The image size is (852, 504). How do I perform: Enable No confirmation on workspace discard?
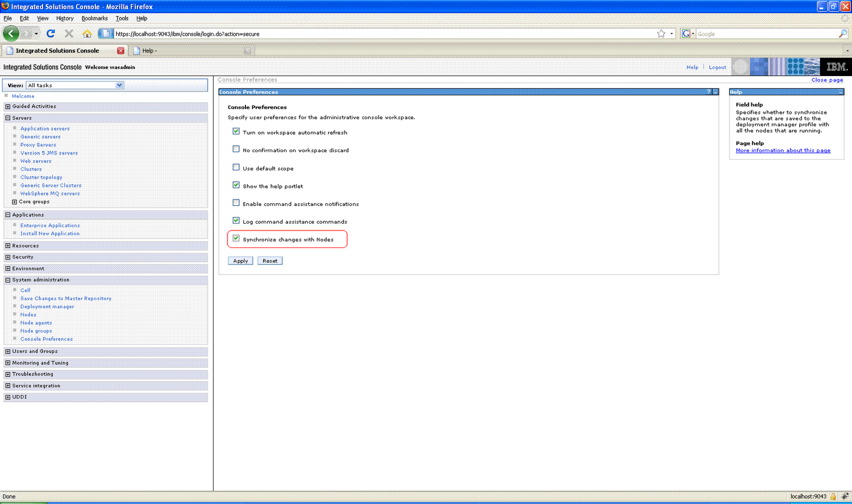click(x=236, y=149)
